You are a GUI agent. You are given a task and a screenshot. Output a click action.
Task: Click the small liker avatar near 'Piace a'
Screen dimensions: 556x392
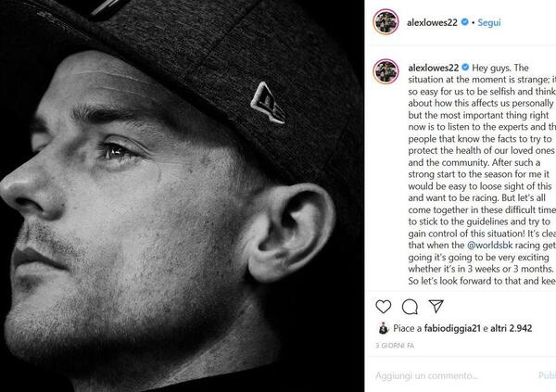tap(382, 328)
